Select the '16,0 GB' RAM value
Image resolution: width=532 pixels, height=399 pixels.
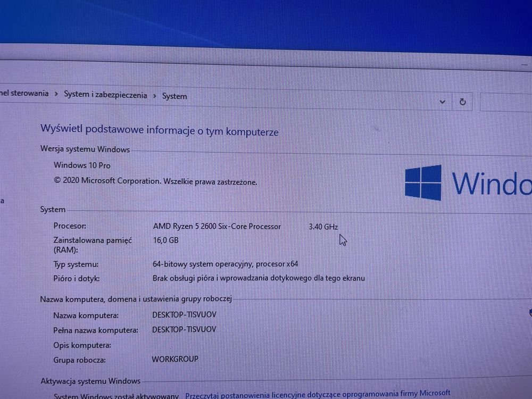(x=165, y=240)
